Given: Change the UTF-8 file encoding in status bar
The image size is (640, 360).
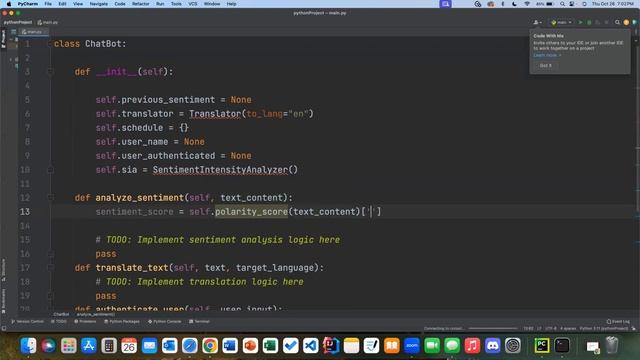Looking at the screenshot, I should tap(551, 328).
